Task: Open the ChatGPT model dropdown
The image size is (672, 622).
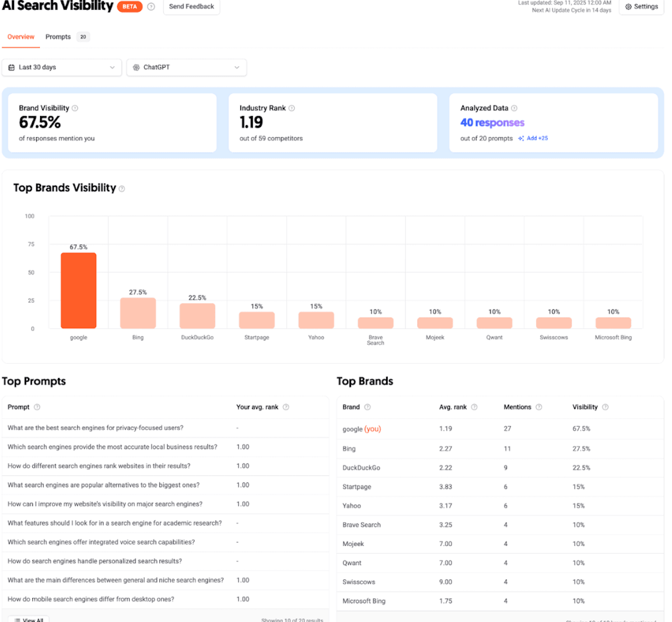Action: point(186,68)
